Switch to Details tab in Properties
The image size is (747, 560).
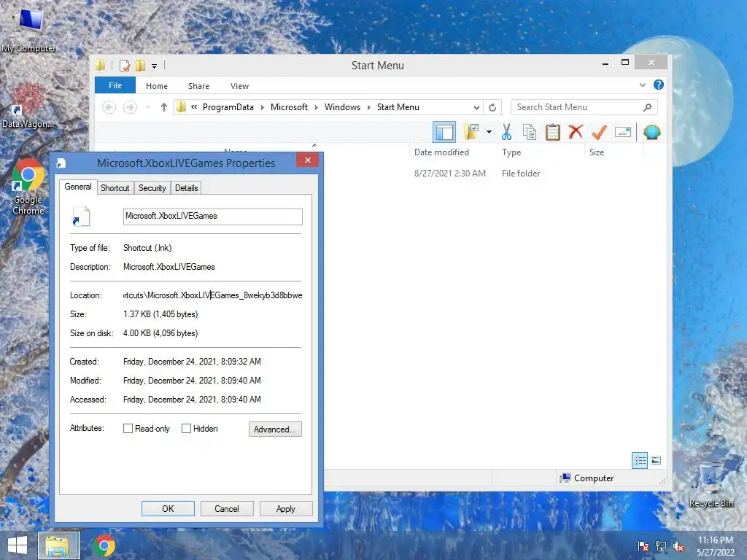186,188
